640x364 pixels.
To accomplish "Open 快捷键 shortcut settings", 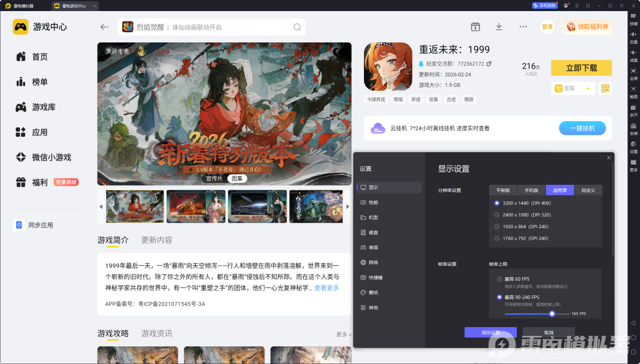I will (x=389, y=278).
